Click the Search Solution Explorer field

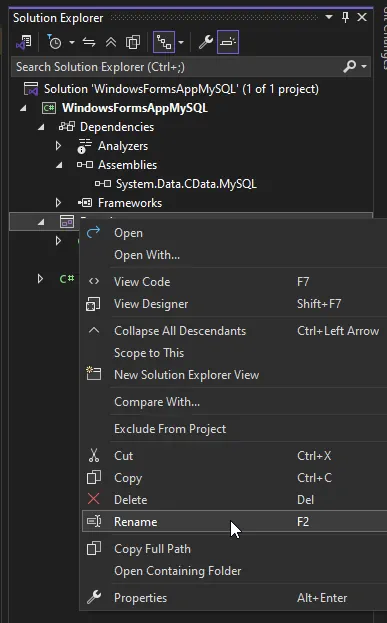[177, 66]
